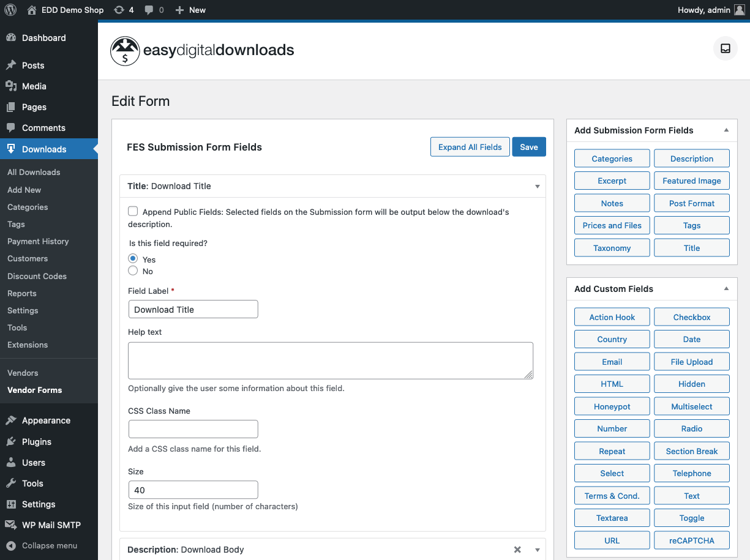
Task: Click the Size input showing 40
Action: (193, 490)
